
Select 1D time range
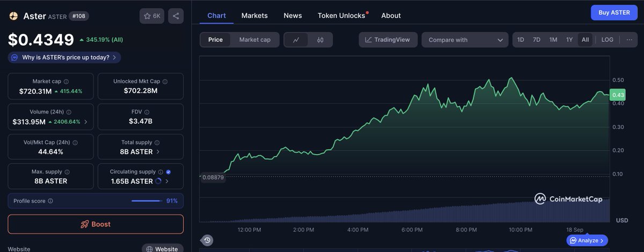coord(521,40)
